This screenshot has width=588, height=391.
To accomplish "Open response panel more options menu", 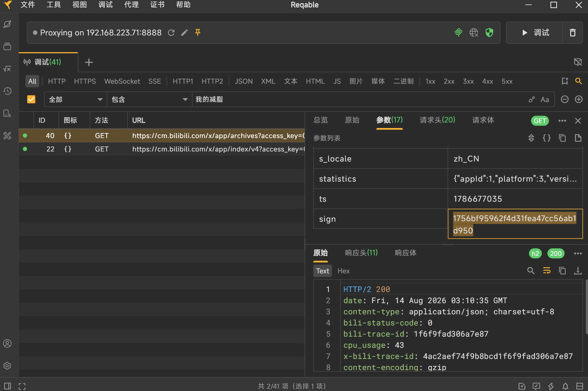I will [578, 254].
